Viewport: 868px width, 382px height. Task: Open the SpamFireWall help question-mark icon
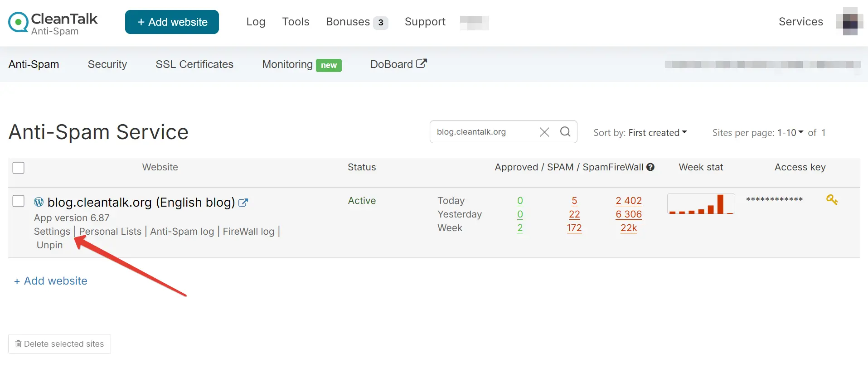(650, 167)
